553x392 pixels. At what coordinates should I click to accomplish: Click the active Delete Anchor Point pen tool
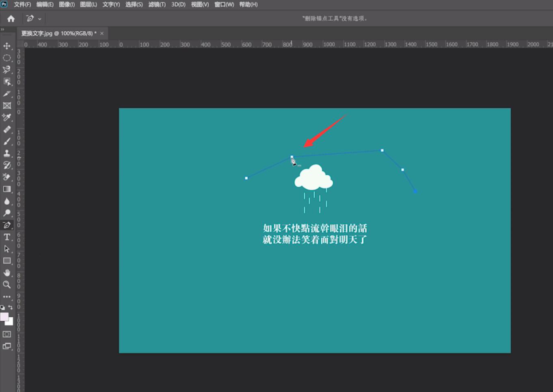pos(7,225)
